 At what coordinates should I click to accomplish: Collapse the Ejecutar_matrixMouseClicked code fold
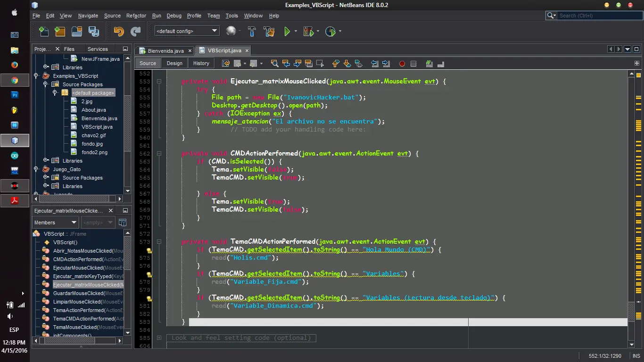(159, 82)
